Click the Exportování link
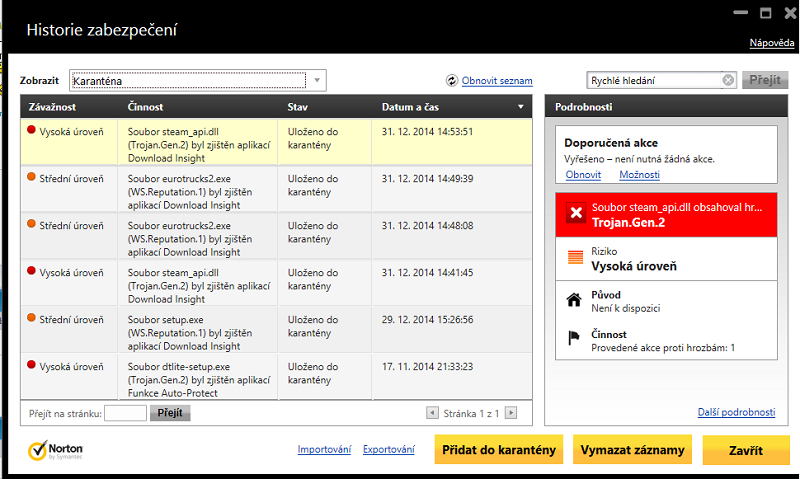 point(388,450)
